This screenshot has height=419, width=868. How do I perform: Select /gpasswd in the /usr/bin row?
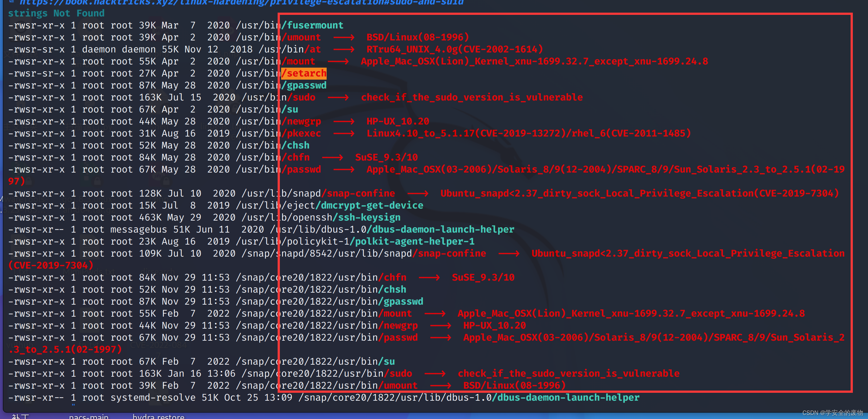point(304,86)
